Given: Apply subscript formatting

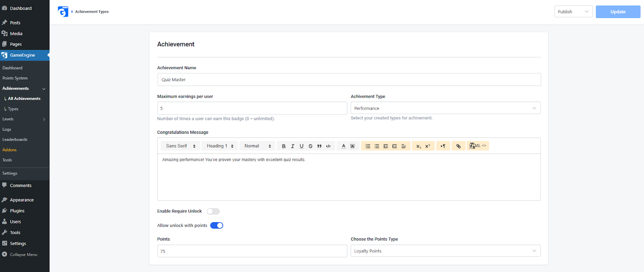Looking at the screenshot, I should click(419, 146).
